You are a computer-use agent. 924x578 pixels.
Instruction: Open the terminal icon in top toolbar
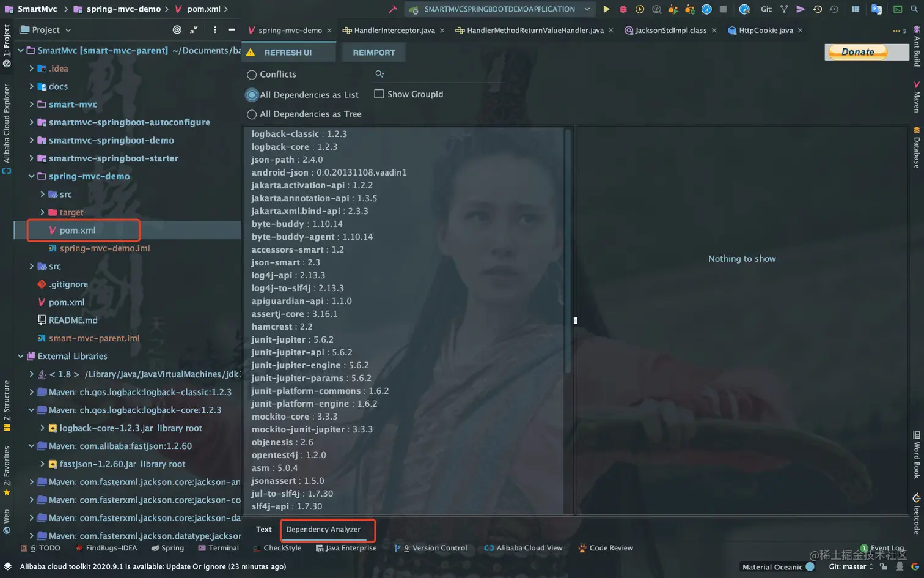[898, 9]
